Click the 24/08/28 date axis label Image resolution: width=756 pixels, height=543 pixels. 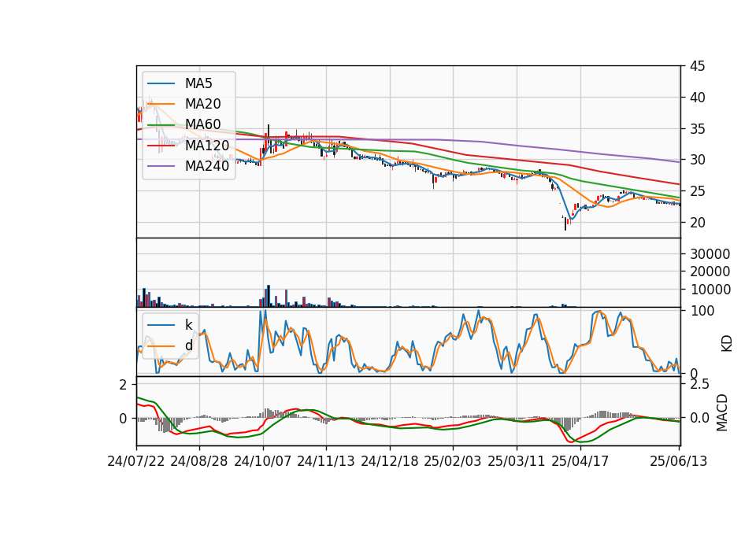tap(199, 461)
